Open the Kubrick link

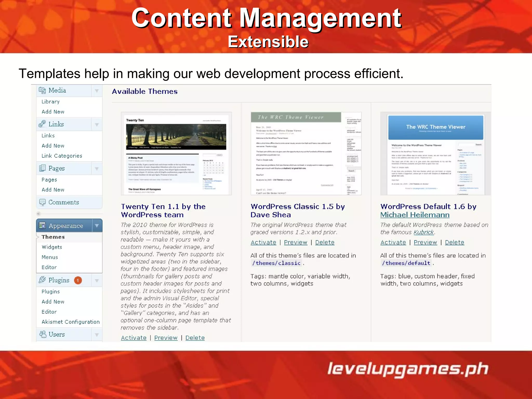pyautogui.click(x=424, y=232)
